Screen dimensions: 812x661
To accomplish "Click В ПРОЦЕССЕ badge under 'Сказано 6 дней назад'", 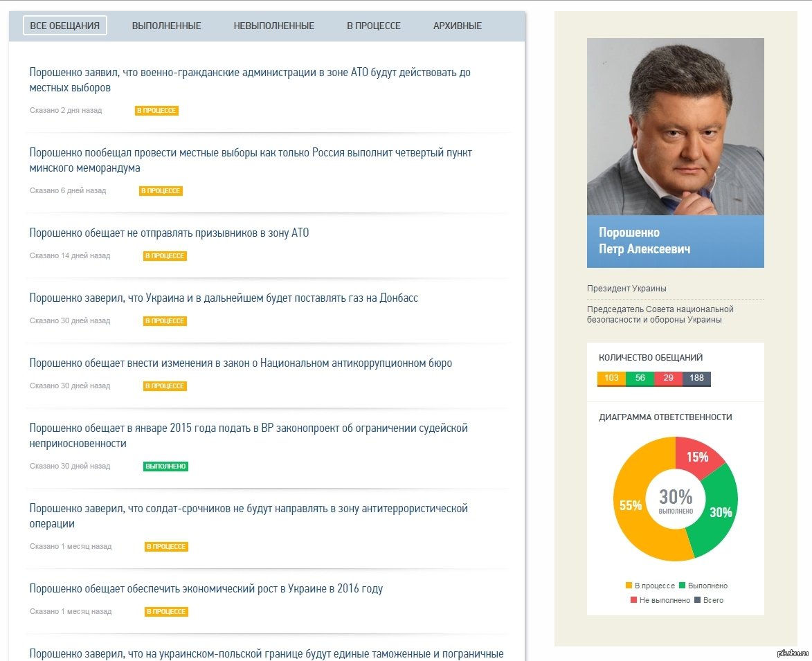I will coord(161,191).
